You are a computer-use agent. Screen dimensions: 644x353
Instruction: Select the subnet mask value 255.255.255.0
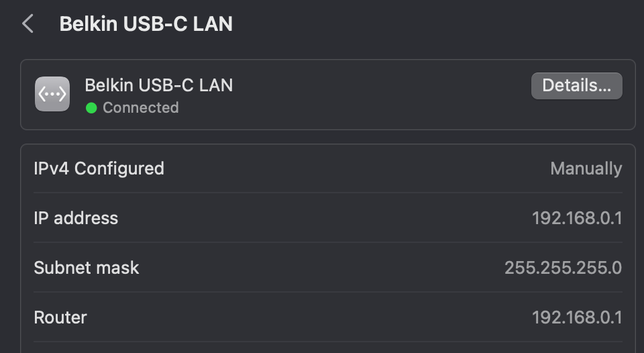pos(563,268)
